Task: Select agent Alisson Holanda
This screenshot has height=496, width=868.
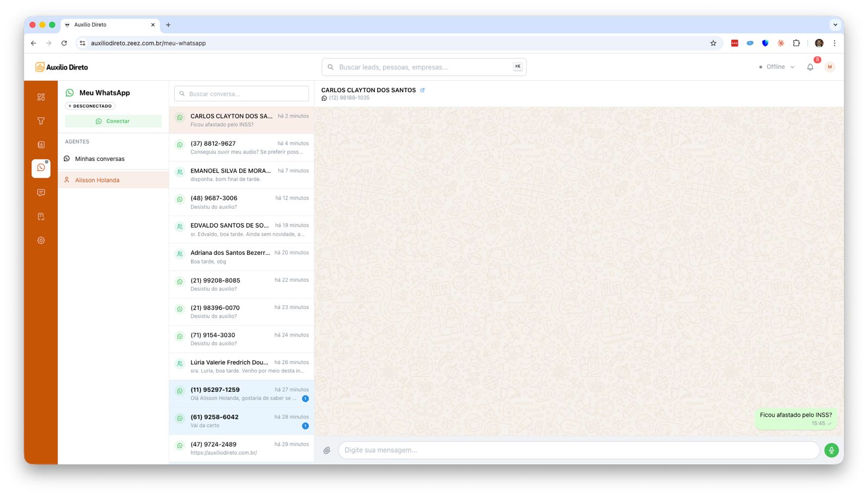Action: [x=98, y=180]
